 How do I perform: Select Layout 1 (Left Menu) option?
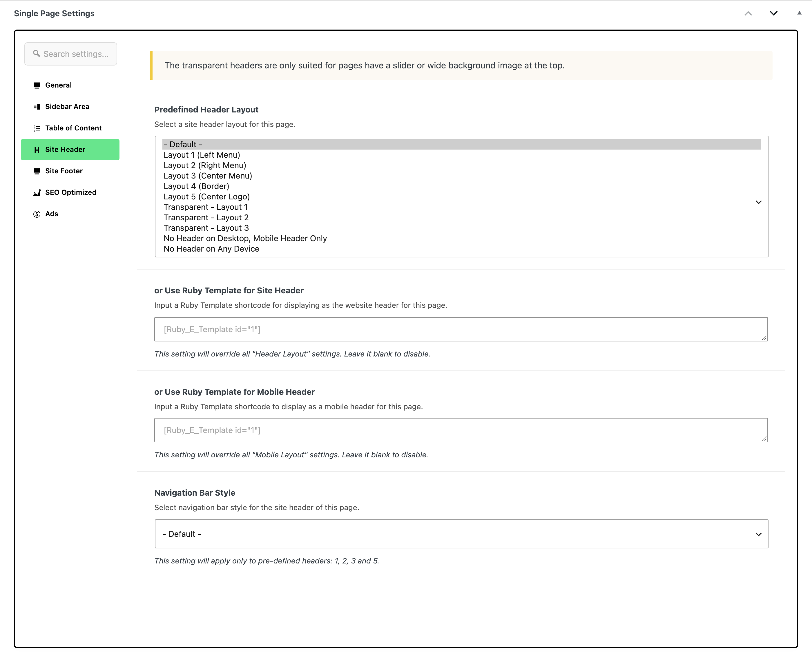click(x=461, y=155)
